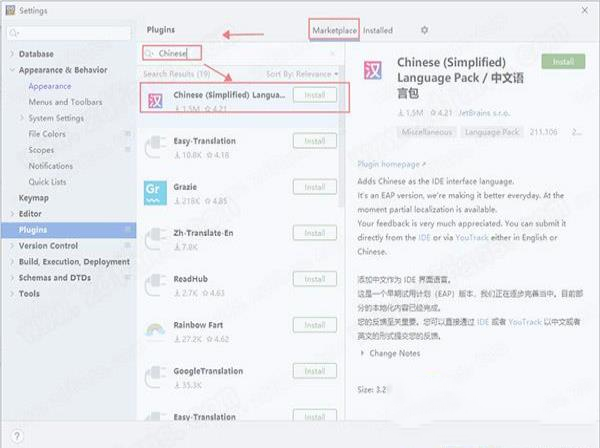Screen dimensions: 600x448
Task: Click the help question mark icon
Action: (x=17, y=436)
